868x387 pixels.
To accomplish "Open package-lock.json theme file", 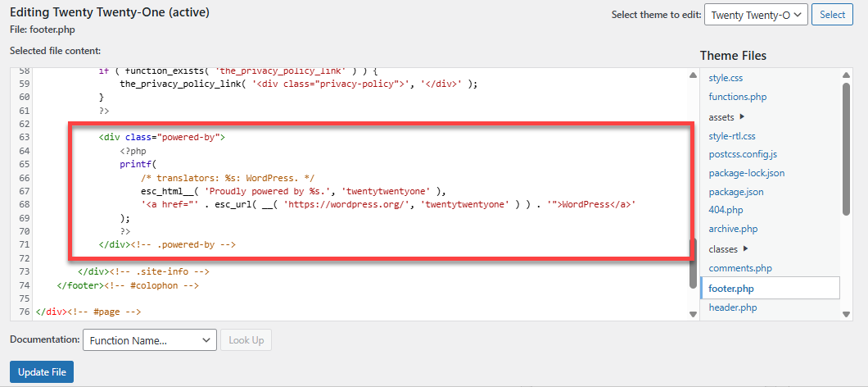I will (x=746, y=173).
